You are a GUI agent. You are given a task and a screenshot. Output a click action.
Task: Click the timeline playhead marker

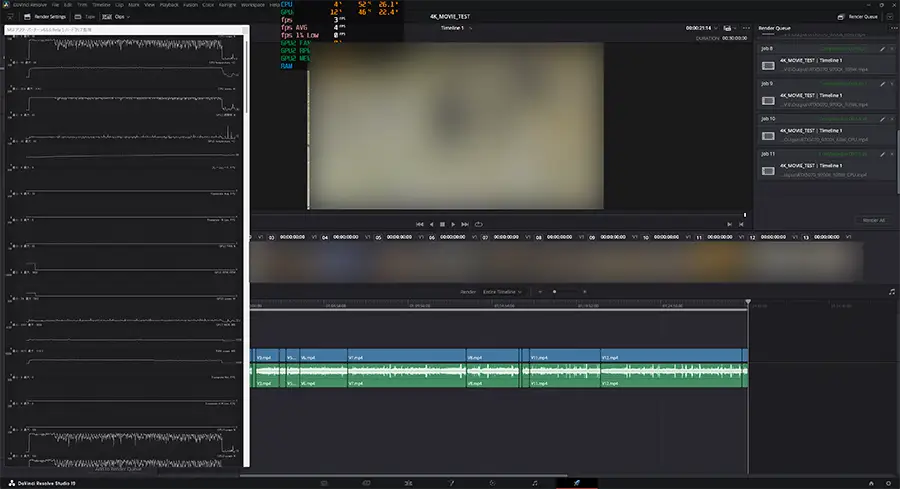click(x=748, y=302)
